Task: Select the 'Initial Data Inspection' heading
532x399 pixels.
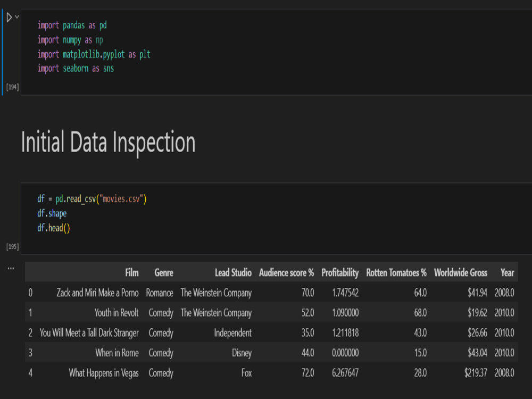Action: point(109,142)
